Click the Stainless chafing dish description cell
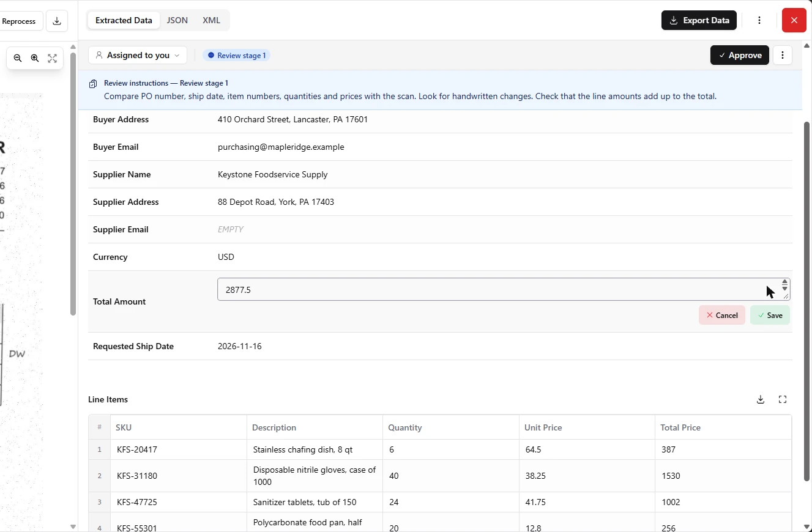Image resolution: width=812 pixels, height=532 pixels. [x=315, y=449]
